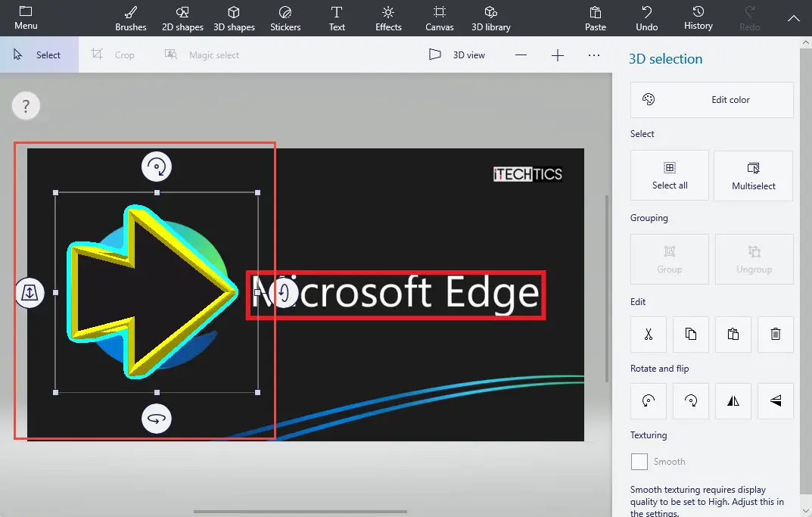Open the History panel
The image size is (812, 517).
(x=698, y=18)
